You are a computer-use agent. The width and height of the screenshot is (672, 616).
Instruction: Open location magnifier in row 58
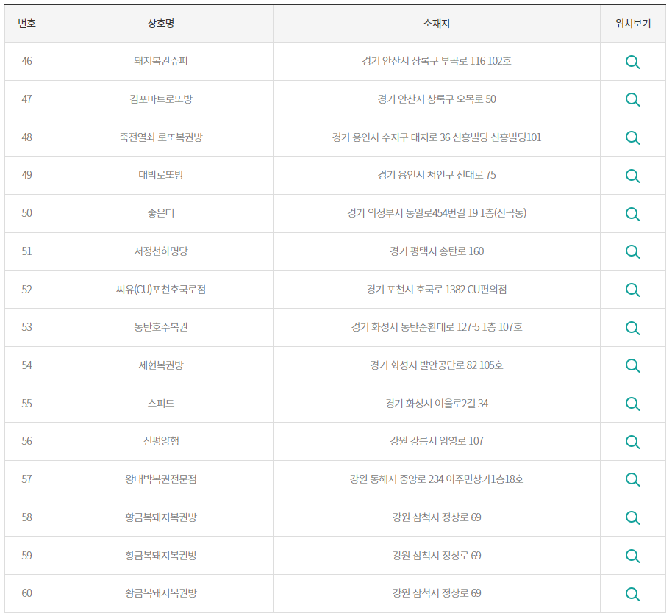pos(632,518)
